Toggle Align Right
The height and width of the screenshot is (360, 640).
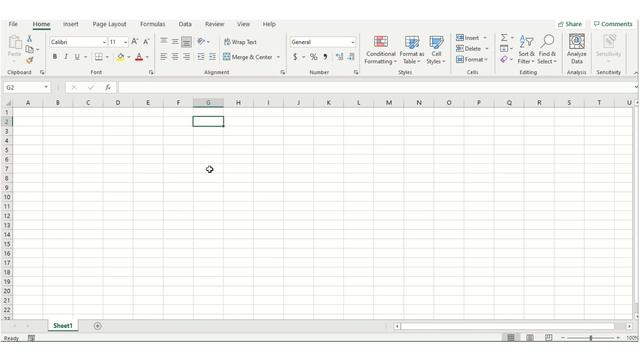click(187, 57)
